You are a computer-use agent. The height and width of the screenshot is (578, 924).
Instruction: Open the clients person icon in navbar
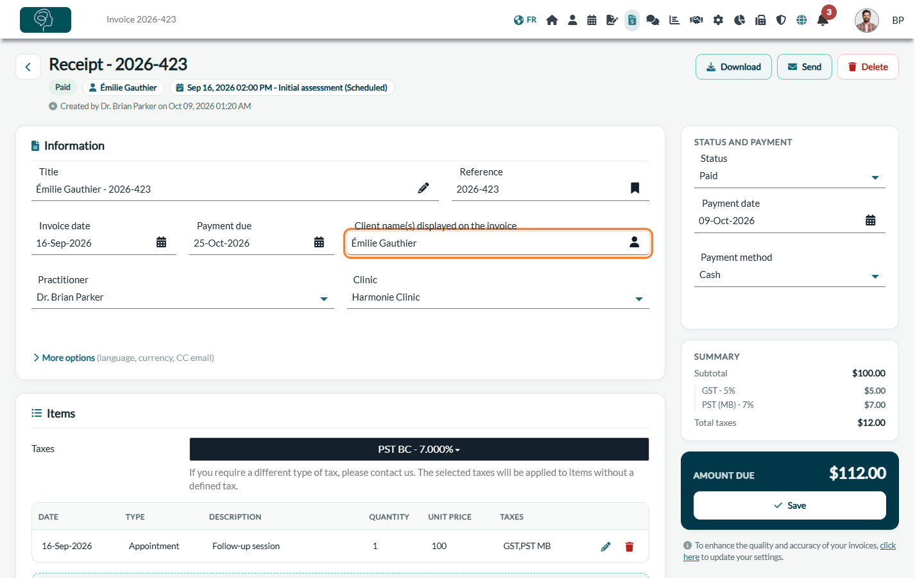tap(572, 20)
